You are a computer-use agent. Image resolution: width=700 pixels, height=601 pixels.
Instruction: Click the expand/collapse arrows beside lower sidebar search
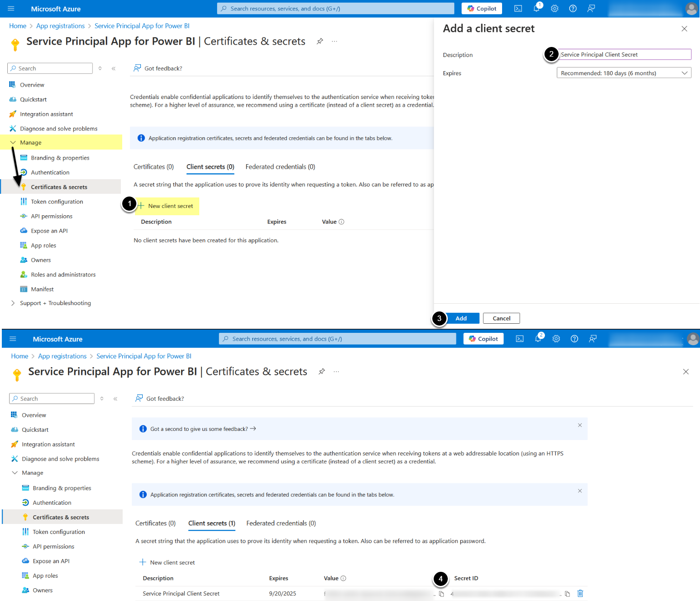coord(102,399)
